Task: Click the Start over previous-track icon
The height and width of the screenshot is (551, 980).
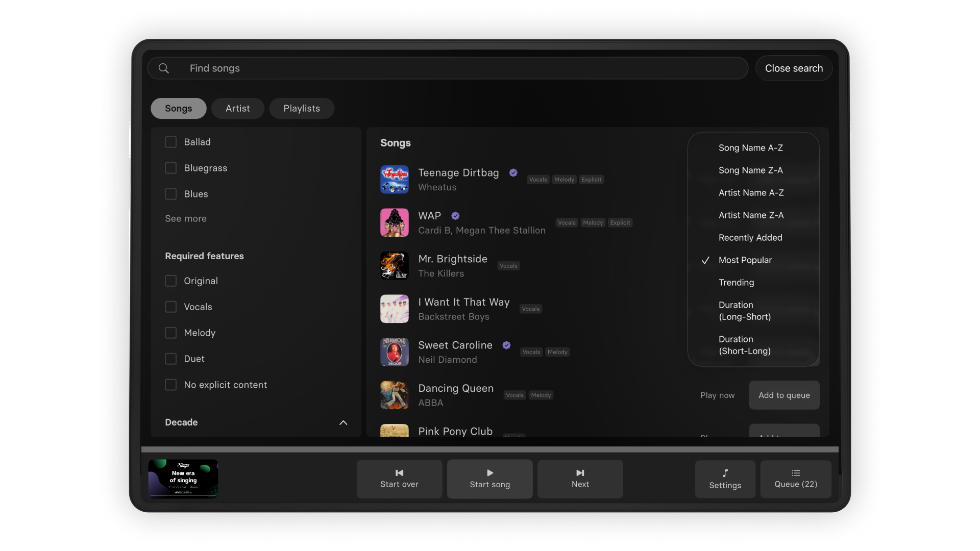Action: pyautogui.click(x=399, y=473)
